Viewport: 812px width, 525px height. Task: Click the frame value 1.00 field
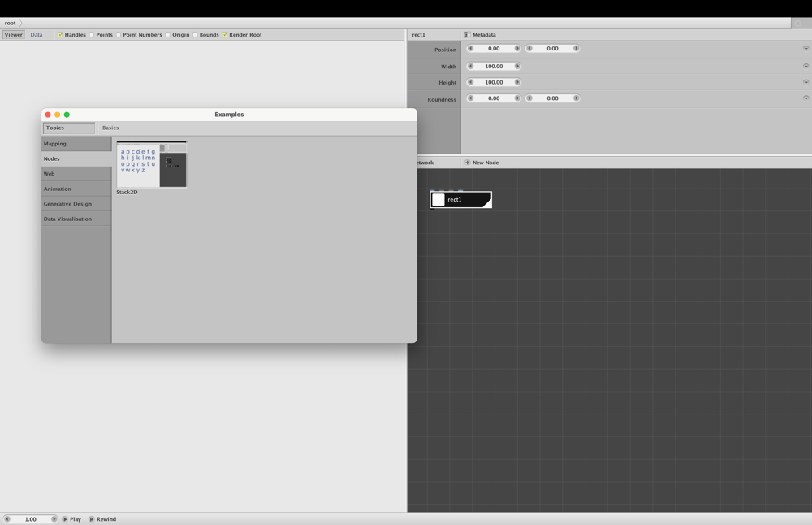[31, 518]
